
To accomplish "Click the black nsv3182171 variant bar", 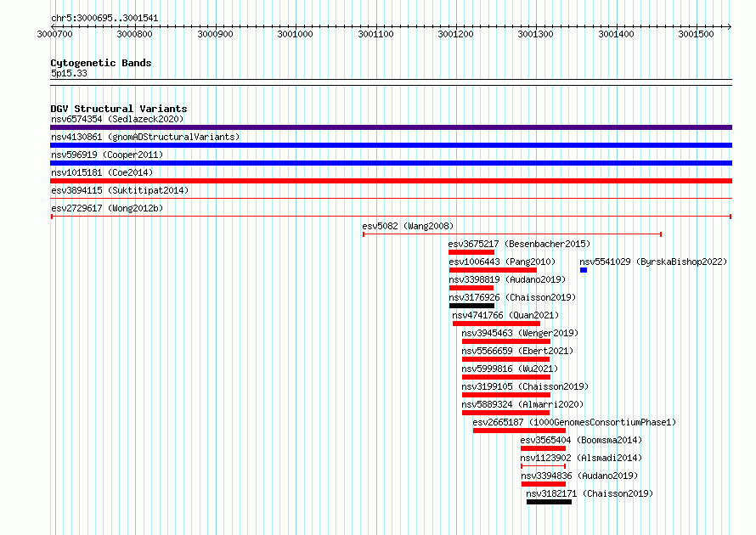I will point(549,502).
